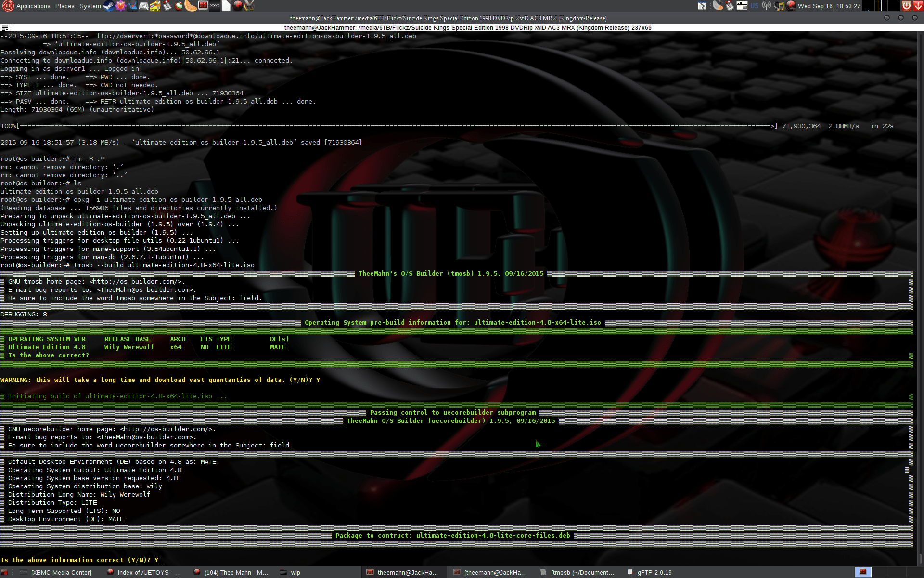The image size is (924, 578).
Task: Click the red power shutdown button
Action: click(x=906, y=6)
